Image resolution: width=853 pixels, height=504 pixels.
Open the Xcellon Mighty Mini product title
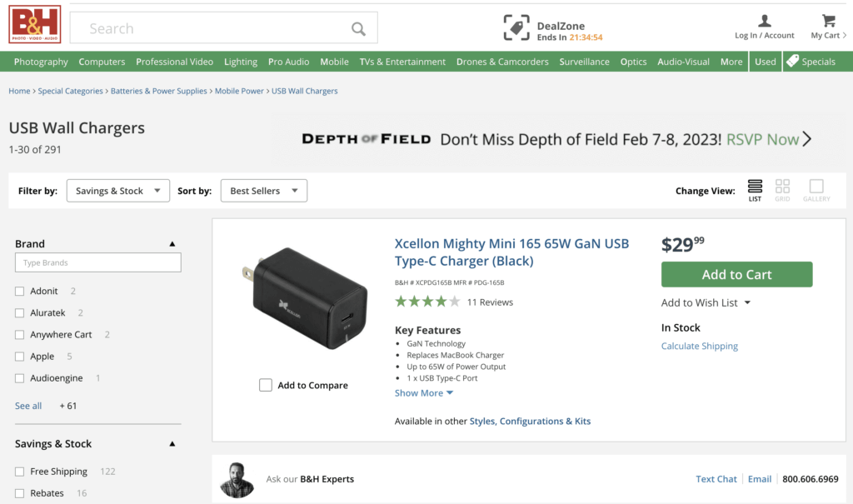pyautogui.click(x=511, y=252)
